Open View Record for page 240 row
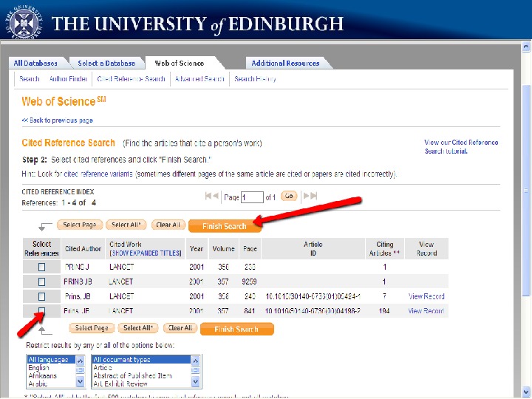The image size is (532, 399). tap(426, 296)
